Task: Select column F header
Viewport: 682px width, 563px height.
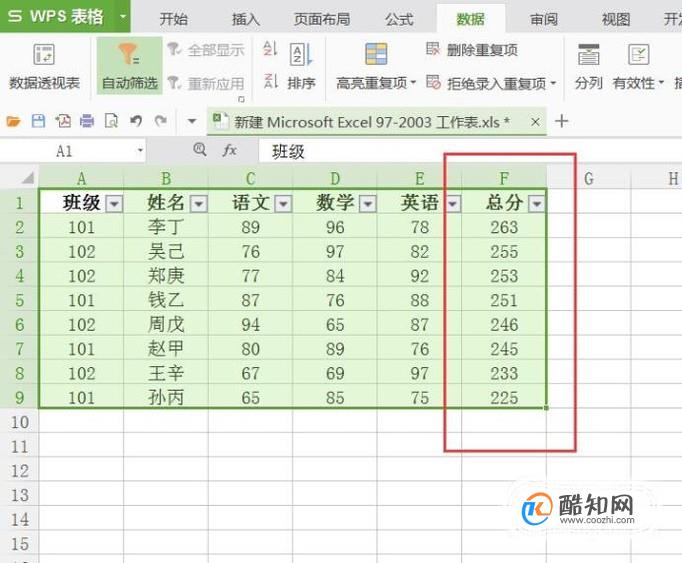Action: pyautogui.click(x=504, y=178)
